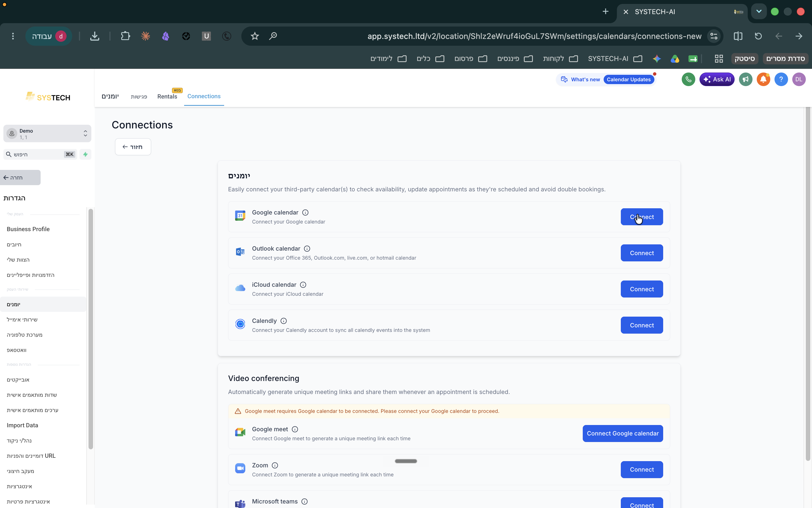Viewport: 812px width, 508px height.
Task: Open What's new Calendar Updates banner
Action: [x=606, y=79]
